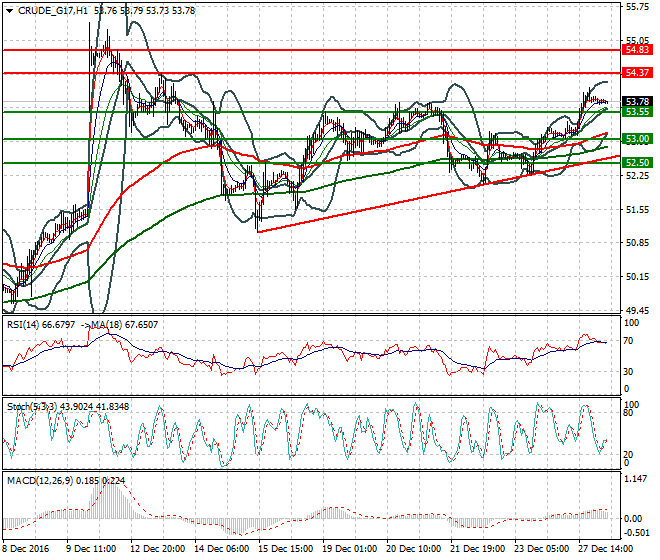
Task: Click the 52.25 price scale value
Action: point(637,176)
